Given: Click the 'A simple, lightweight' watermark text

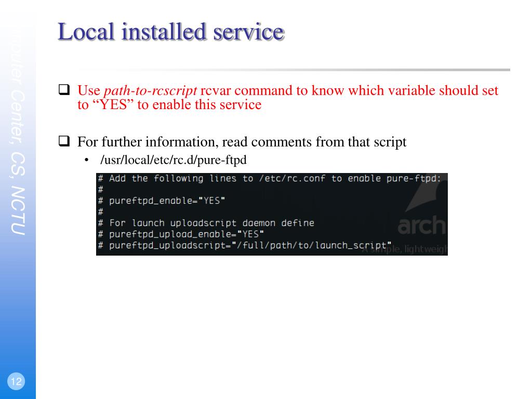Looking at the screenshot, I should [x=404, y=249].
